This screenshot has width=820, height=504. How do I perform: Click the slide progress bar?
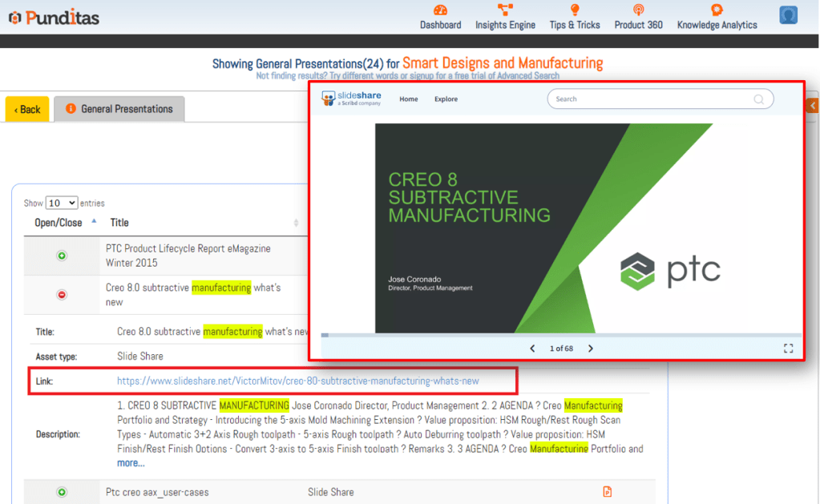(x=561, y=335)
